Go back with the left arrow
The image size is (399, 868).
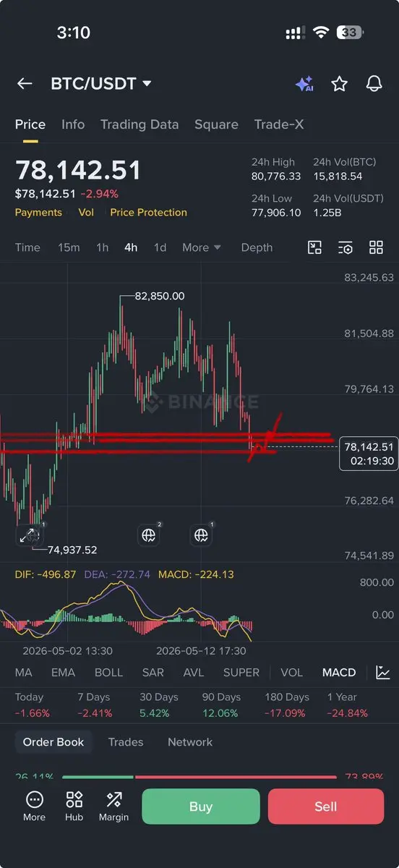pos(25,84)
